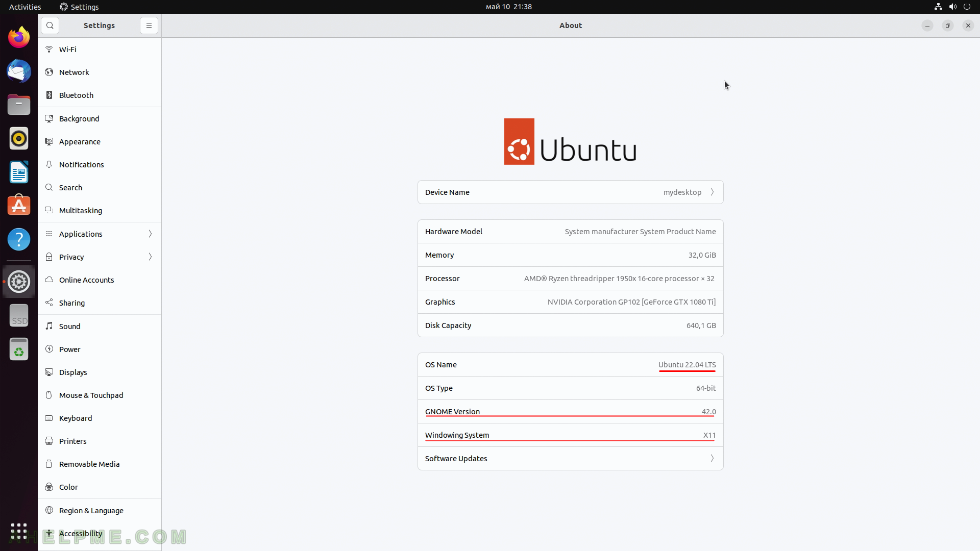
Task: Click the 640,1 GB disk capacity value
Action: coord(701,325)
